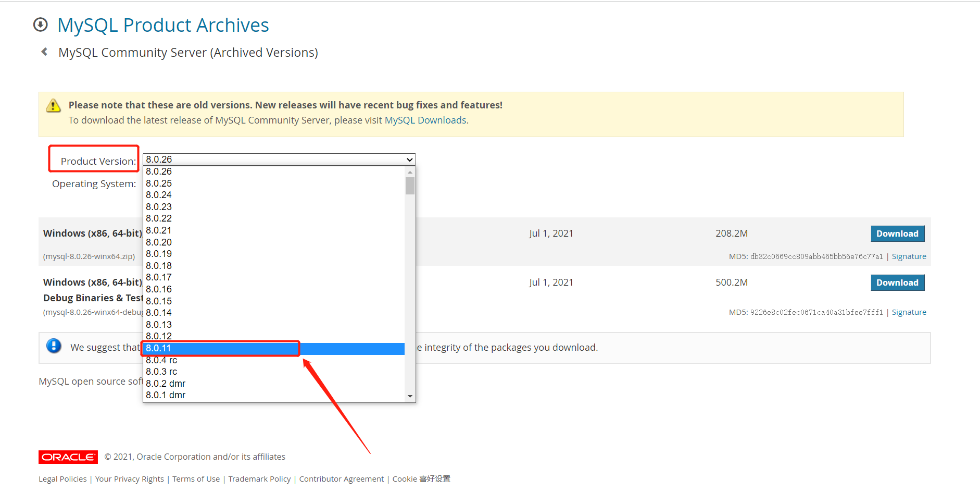Click the MD5 hash db32c0669cc809abb465bb56e76c77a1
Screen dimensions: 980x491
point(816,256)
